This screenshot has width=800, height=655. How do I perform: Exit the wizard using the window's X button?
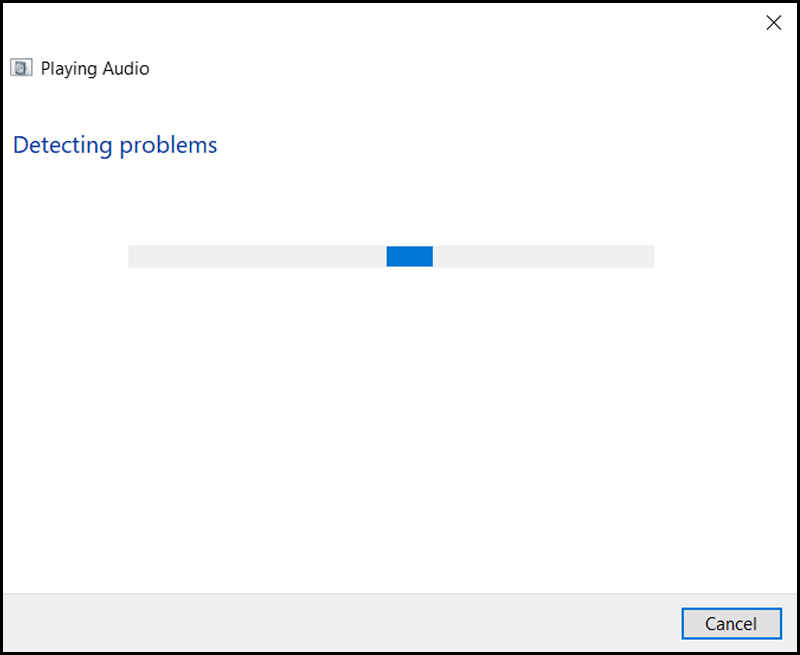pos(773,22)
